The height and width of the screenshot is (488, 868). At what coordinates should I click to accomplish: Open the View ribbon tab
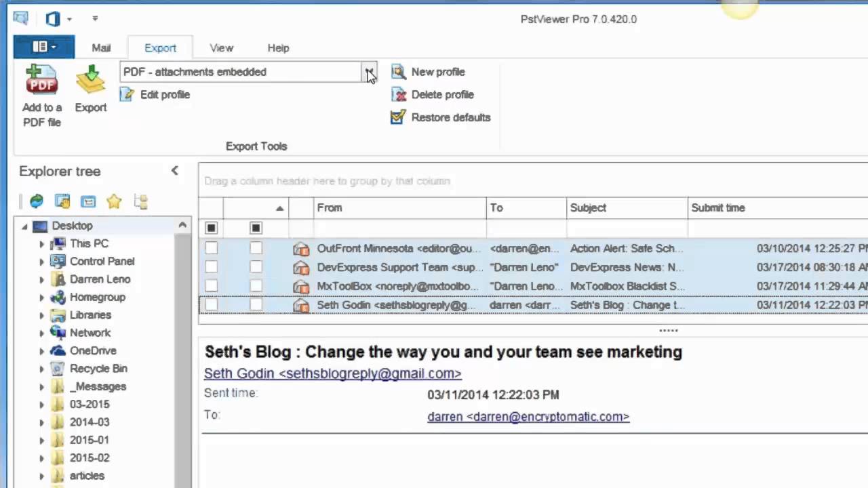[221, 48]
